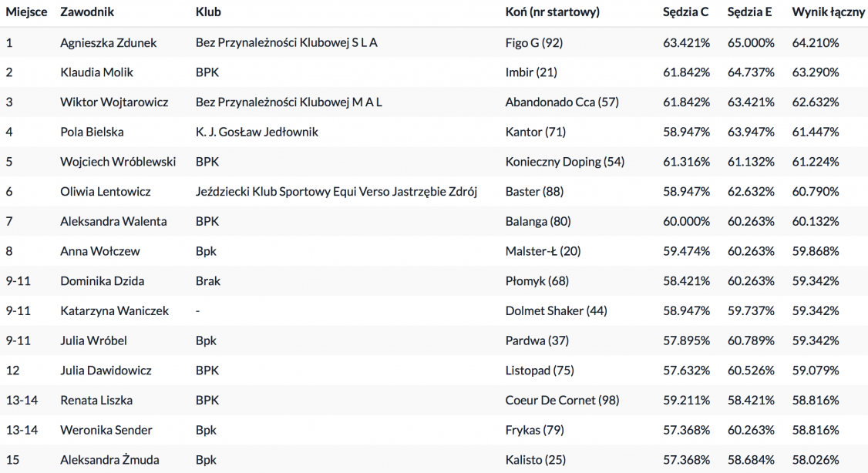Image resolution: width=868 pixels, height=473 pixels.
Task: Click Weronika Sender's row name
Action: tap(106, 431)
